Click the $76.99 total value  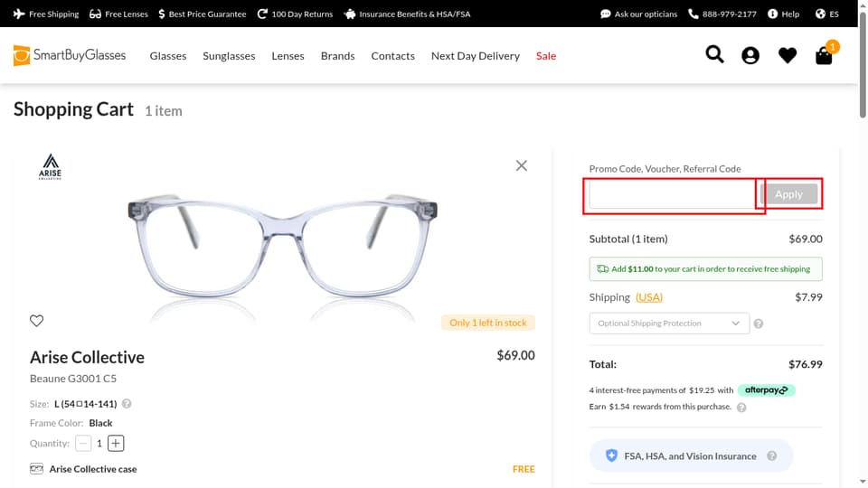pyautogui.click(x=806, y=364)
